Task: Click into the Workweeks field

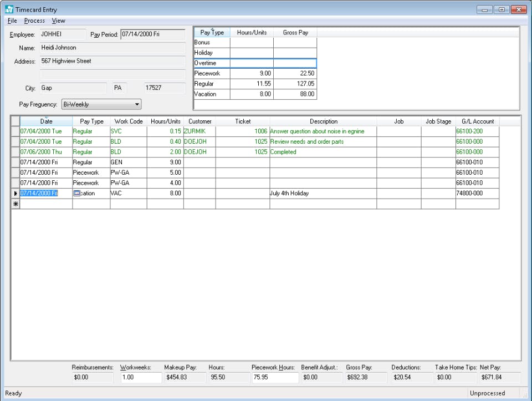Action: 141,377
